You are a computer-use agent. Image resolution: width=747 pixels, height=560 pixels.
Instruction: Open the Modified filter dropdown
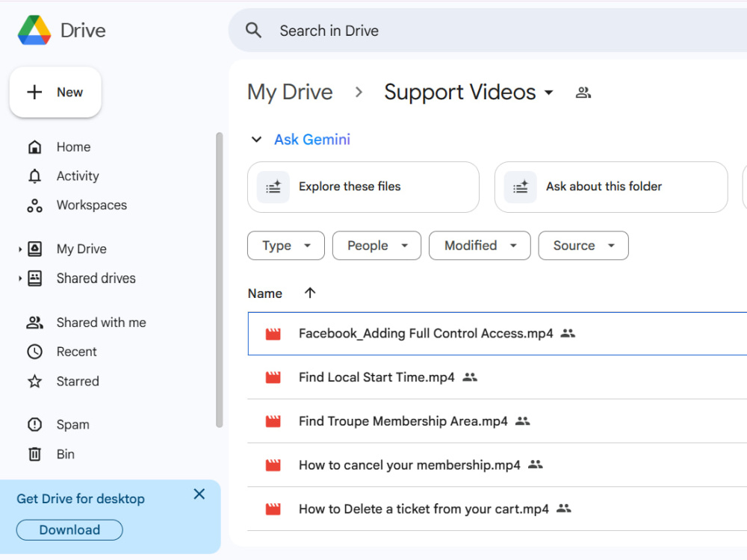click(480, 246)
